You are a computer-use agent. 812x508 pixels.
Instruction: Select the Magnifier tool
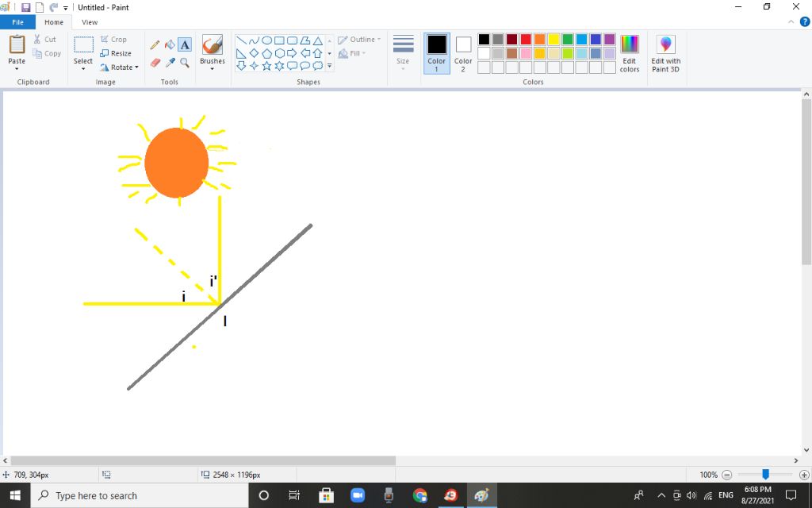[x=185, y=63]
